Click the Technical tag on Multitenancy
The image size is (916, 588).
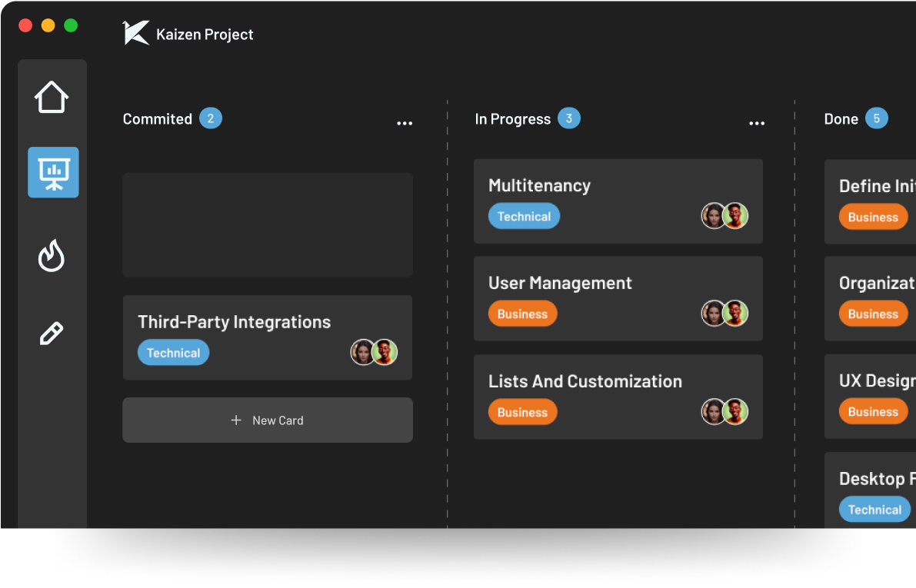tap(524, 217)
